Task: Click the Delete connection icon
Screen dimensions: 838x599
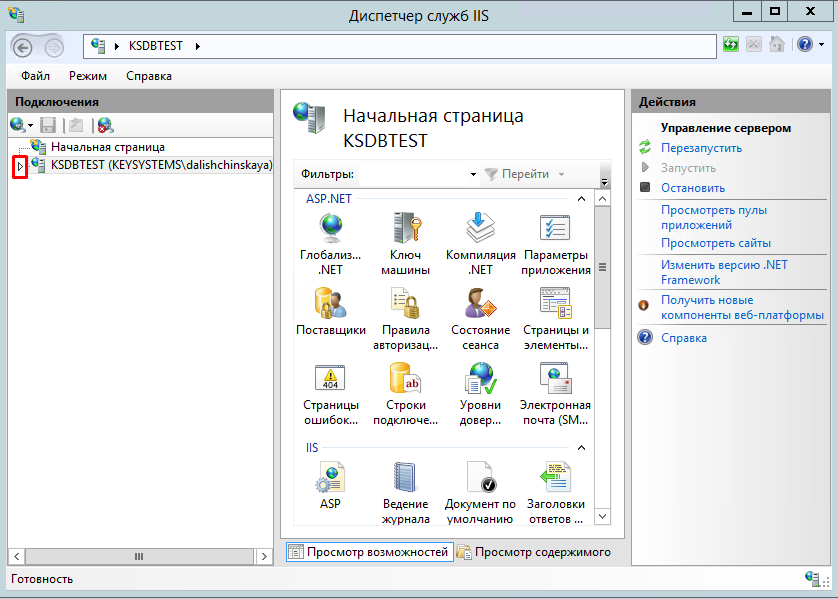Action: click(105, 126)
